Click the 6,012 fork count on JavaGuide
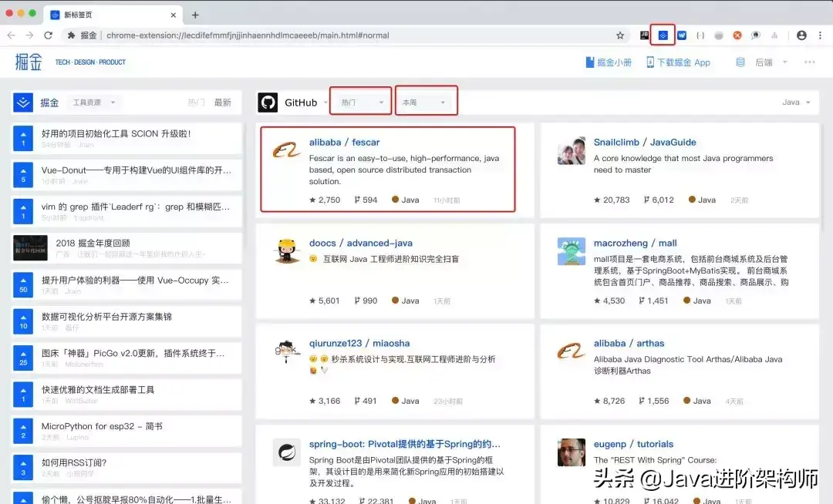 click(659, 200)
